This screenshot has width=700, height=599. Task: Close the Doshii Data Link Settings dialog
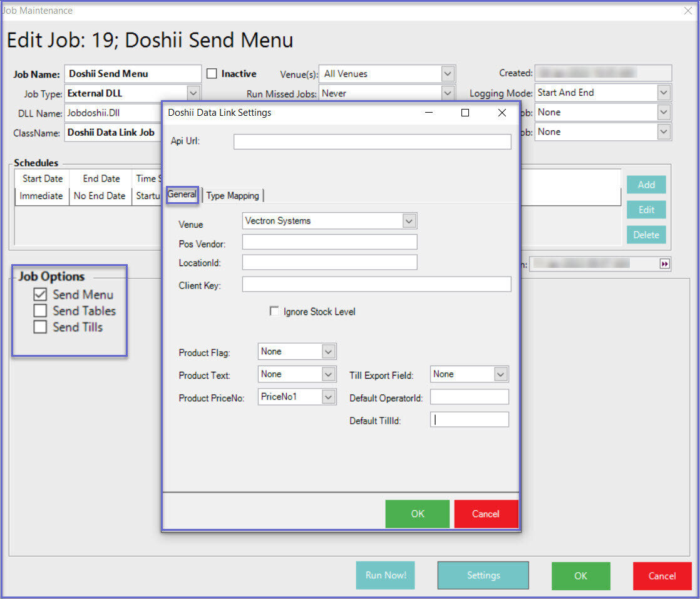[502, 113]
